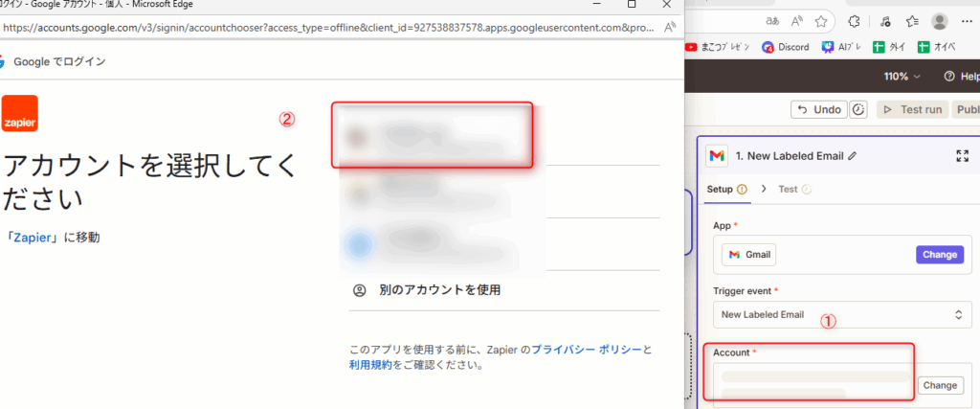Open the 110% zoom level dropdown
Viewport: 980px width, 409px height.
click(902, 77)
